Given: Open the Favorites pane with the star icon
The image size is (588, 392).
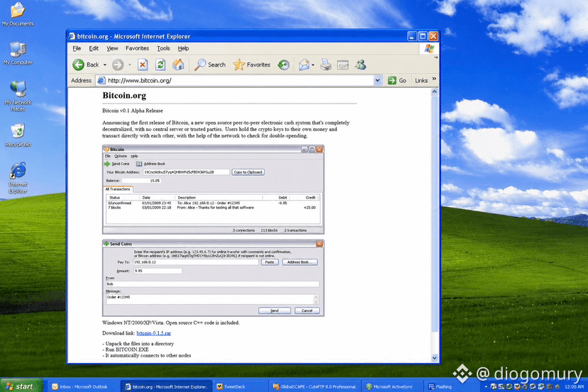Looking at the screenshot, I should (252, 65).
